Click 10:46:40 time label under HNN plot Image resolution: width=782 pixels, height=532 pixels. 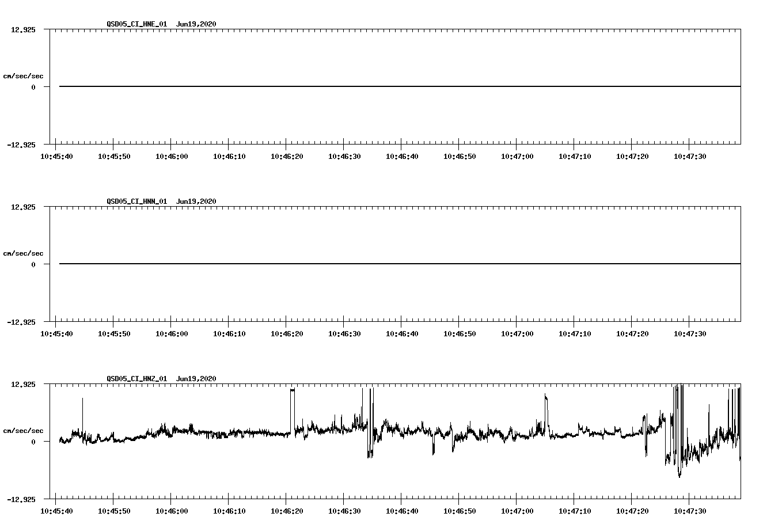[x=402, y=334]
